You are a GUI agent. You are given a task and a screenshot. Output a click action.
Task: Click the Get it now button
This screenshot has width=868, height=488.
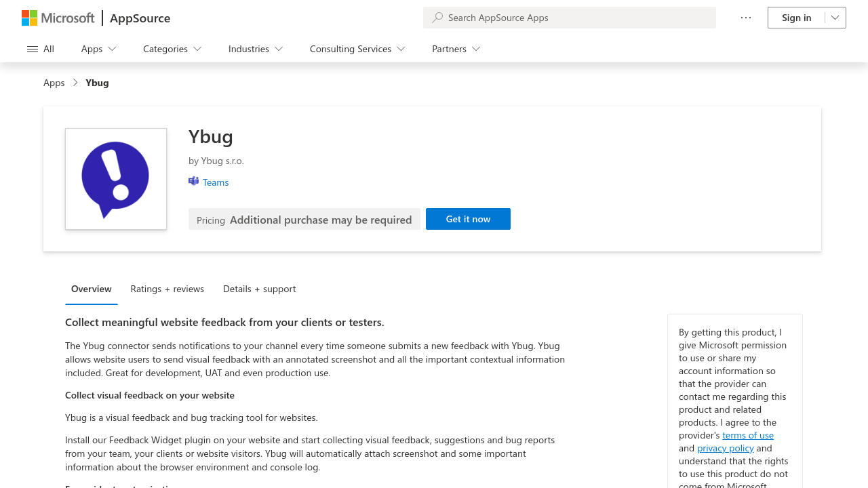click(468, 219)
